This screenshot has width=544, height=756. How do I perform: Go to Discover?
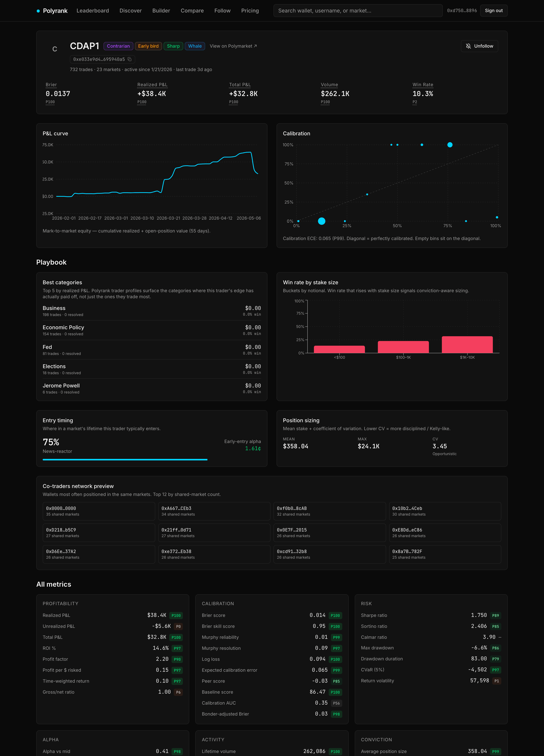[131, 11]
